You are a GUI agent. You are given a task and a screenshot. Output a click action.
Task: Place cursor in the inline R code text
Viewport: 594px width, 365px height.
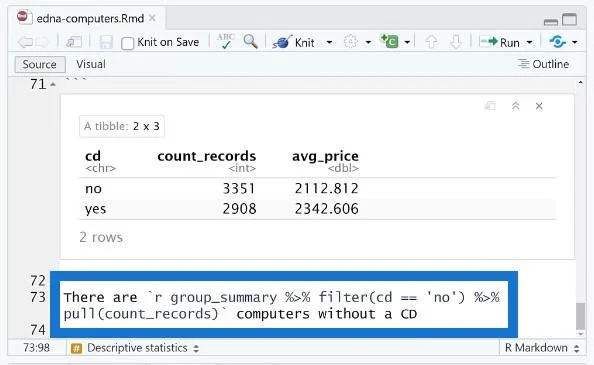pos(282,306)
